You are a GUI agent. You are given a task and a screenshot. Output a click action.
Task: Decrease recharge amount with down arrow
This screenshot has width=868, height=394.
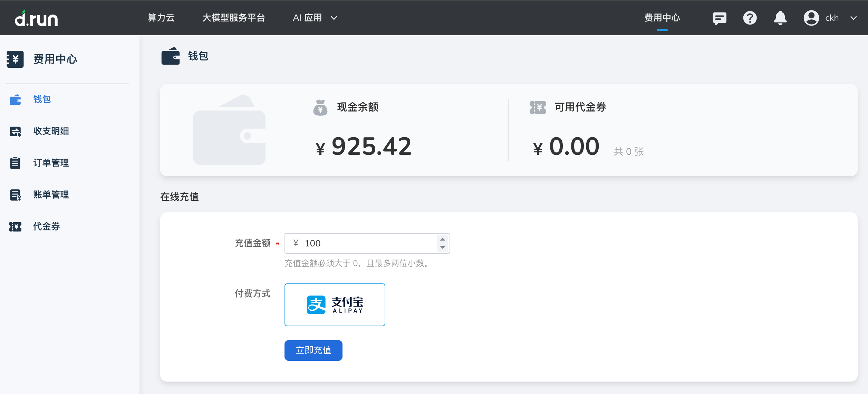pos(443,247)
